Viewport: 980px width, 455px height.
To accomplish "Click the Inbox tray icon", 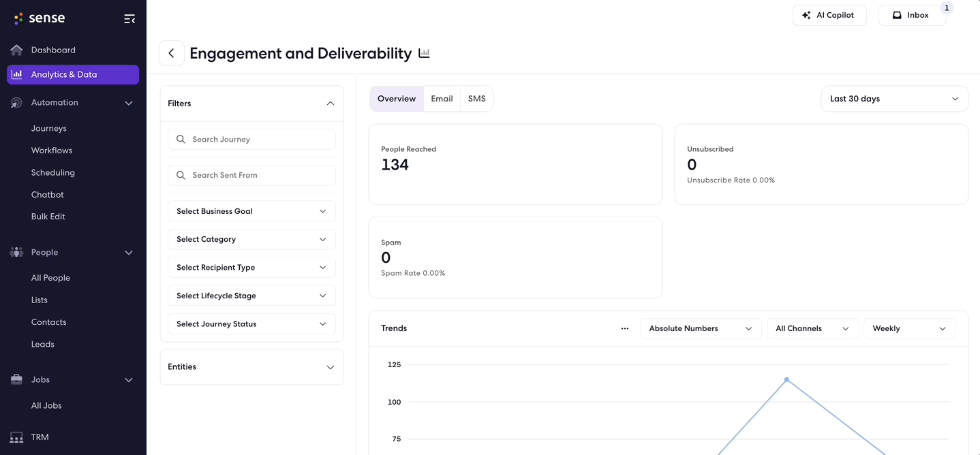I will [x=898, y=15].
